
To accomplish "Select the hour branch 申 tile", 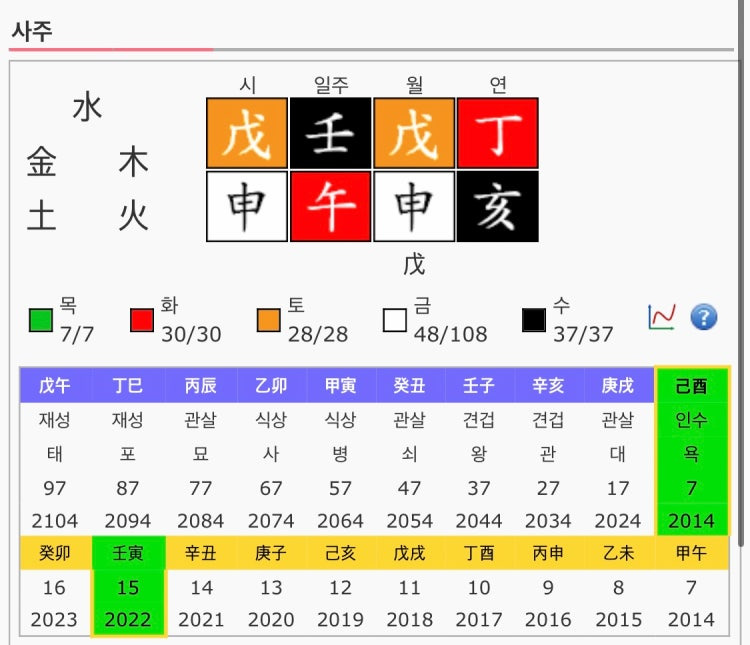I will pyautogui.click(x=247, y=207).
